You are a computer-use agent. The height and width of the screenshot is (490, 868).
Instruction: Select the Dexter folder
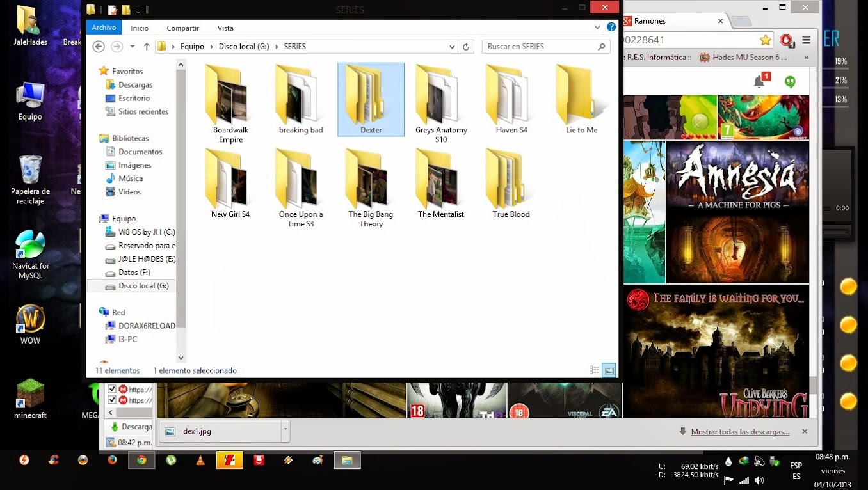coord(371,99)
